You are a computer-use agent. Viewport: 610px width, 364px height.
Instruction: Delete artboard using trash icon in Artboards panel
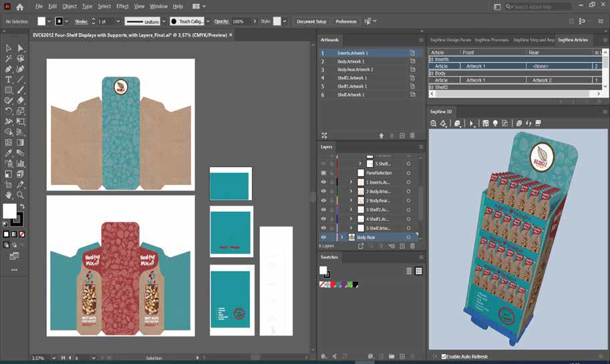[x=412, y=136]
